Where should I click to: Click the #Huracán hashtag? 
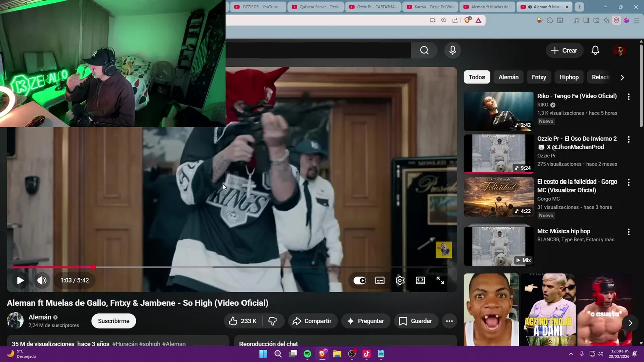(x=125, y=344)
